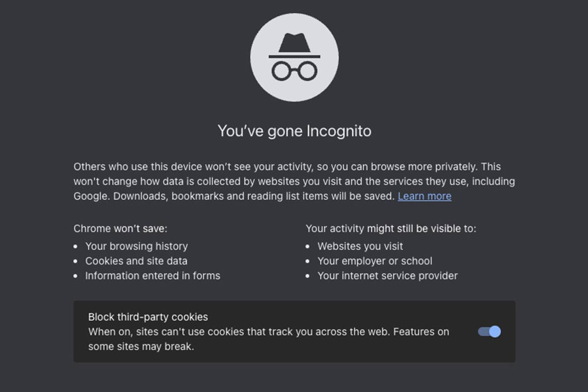
Task: Click the hat in the Incognito logo
Action: tap(294, 43)
